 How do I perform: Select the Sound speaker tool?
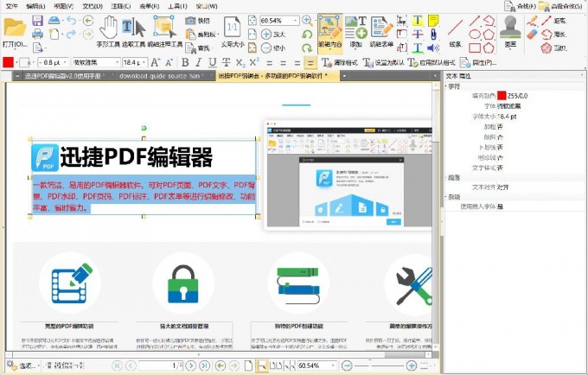433,48
